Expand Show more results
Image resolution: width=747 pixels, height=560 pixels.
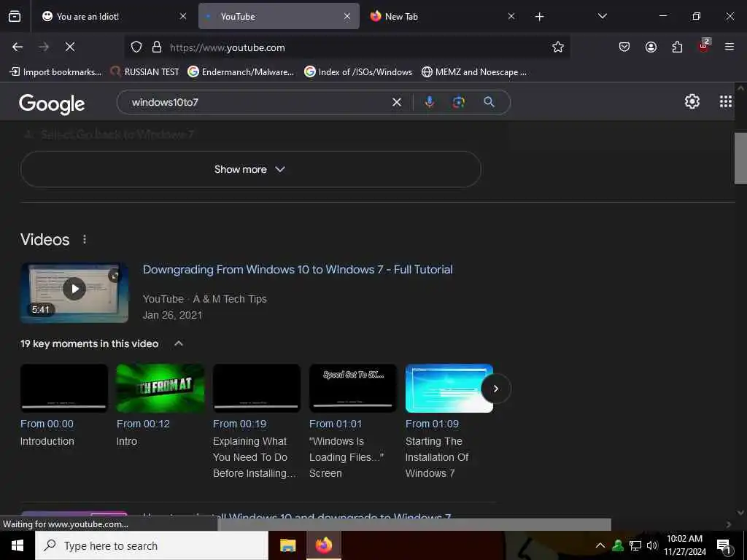click(x=251, y=169)
